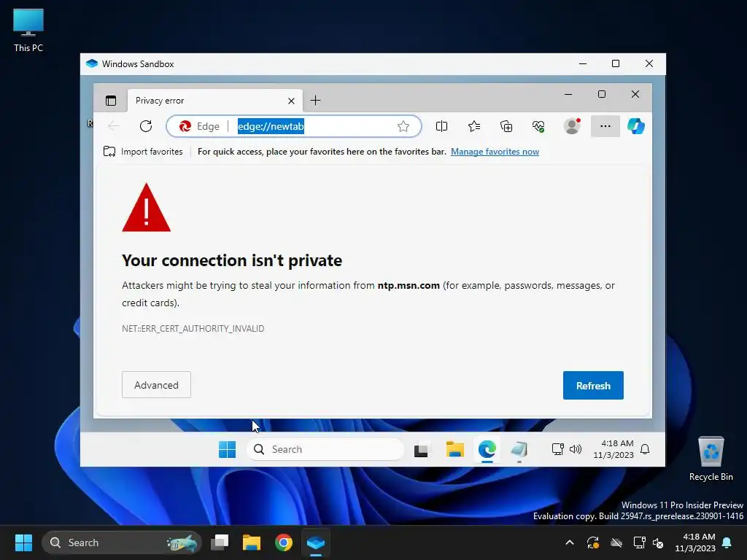Click the Edge back arrow
This screenshot has width=747, height=560.
113,126
